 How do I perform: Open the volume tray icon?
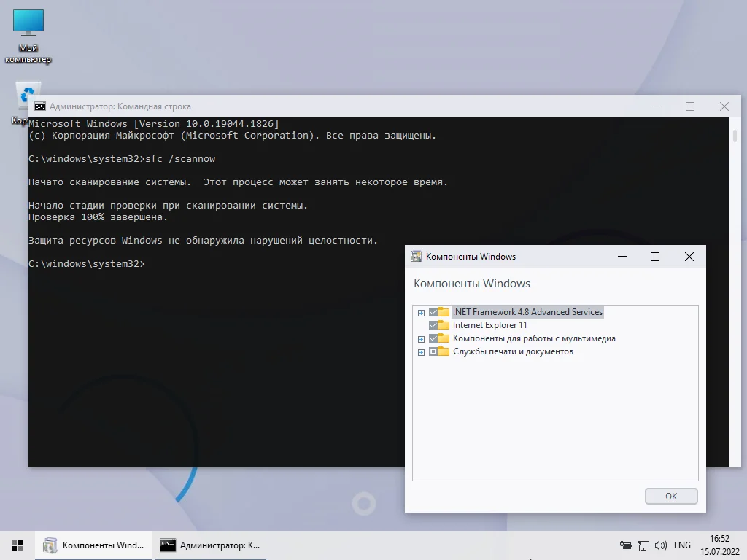point(661,545)
